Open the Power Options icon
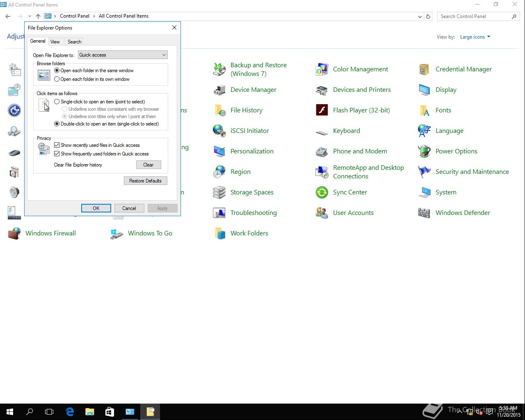Viewport: 525px width, 420px height. [x=425, y=151]
